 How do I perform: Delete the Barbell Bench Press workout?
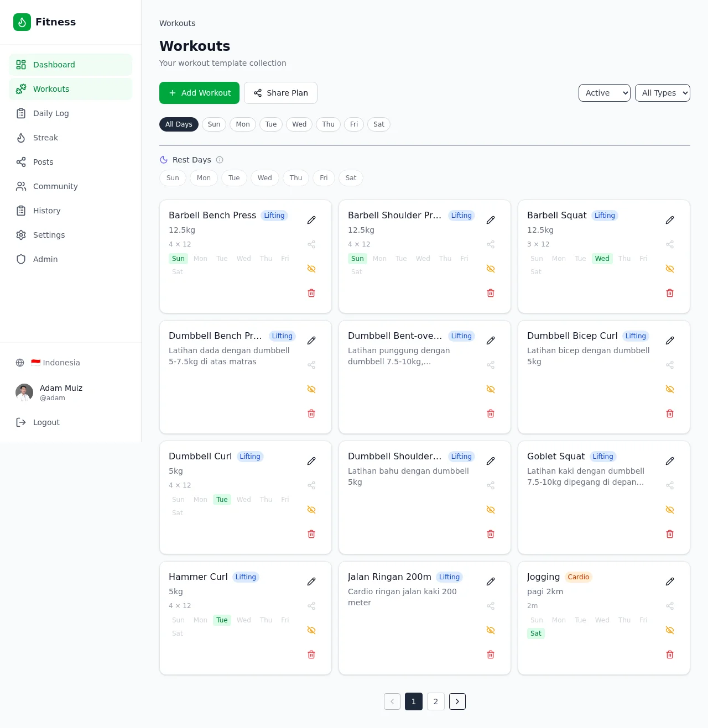click(311, 293)
